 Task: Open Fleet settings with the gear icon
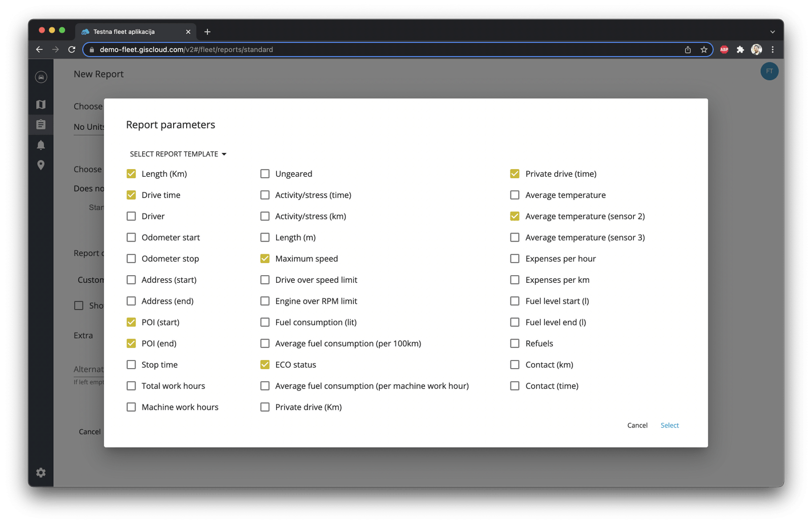pyautogui.click(x=41, y=472)
